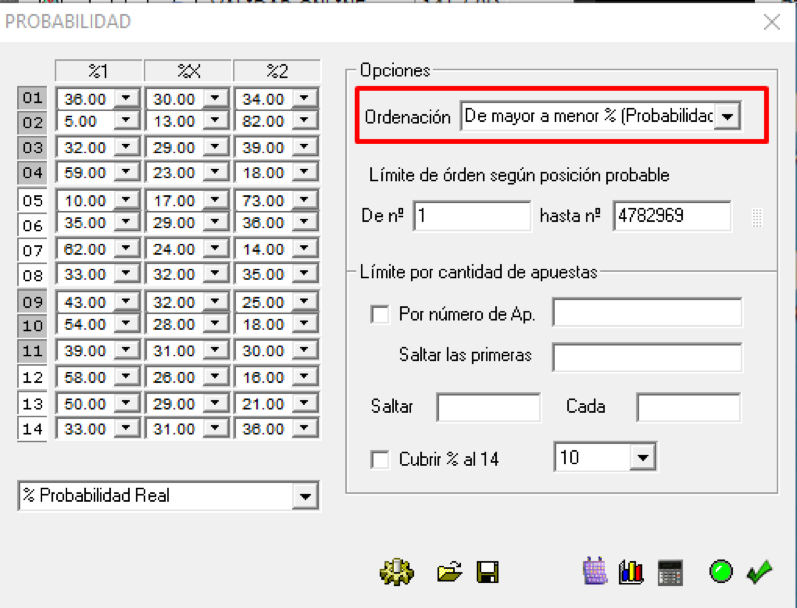Toggle row button 05
The height and width of the screenshot is (608, 797).
[x=32, y=200]
